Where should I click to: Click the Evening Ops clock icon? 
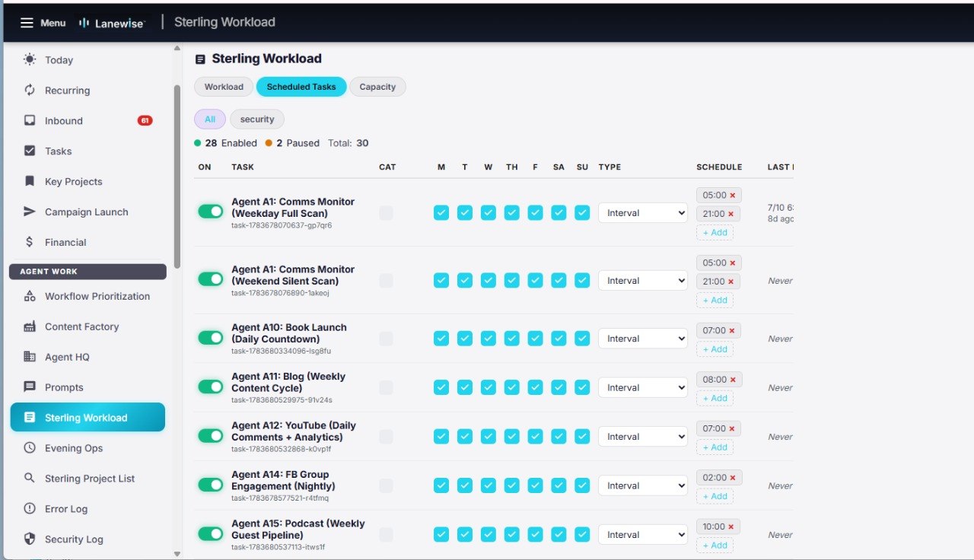pos(30,448)
